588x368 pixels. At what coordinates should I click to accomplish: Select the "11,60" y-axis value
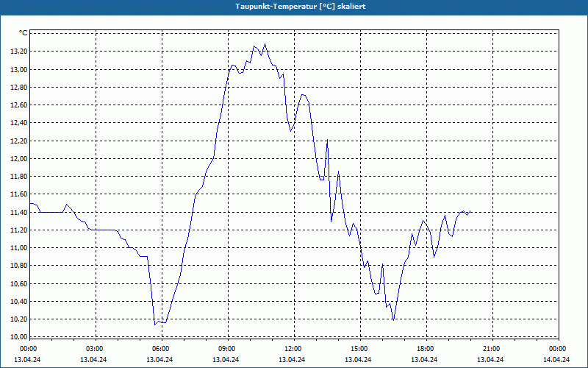pyautogui.click(x=18, y=194)
